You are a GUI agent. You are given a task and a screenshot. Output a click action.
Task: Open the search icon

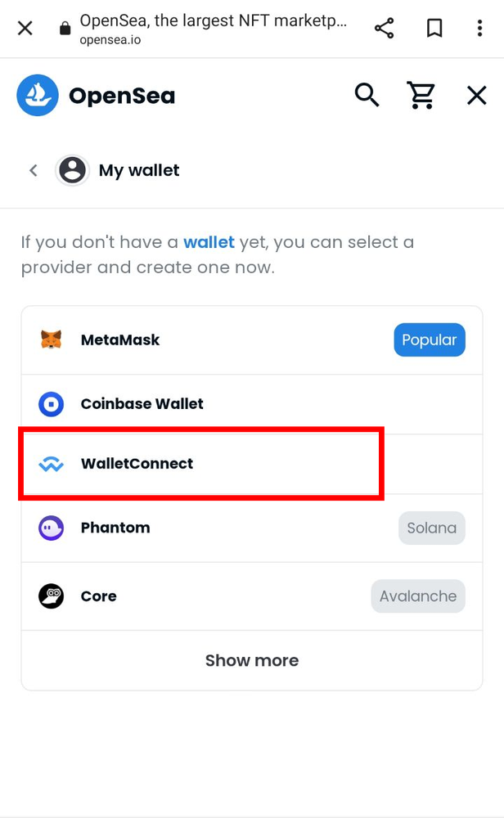click(367, 95)
